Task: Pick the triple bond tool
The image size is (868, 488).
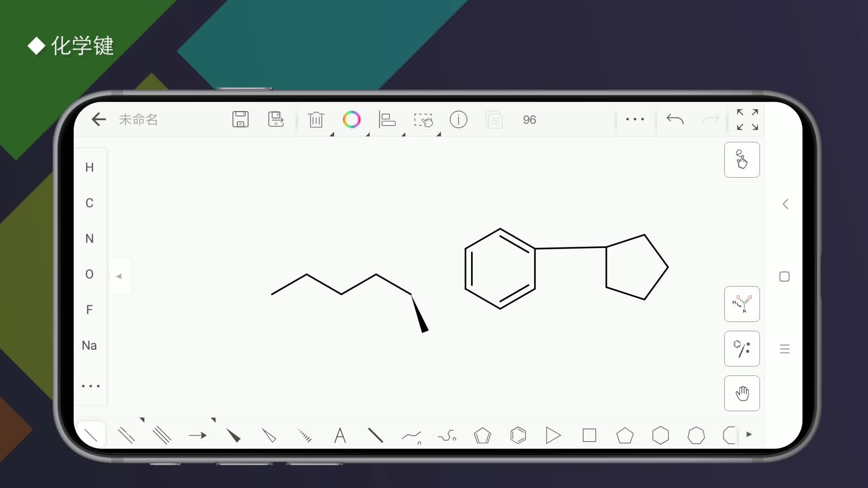Action: (x=162, y=436)
